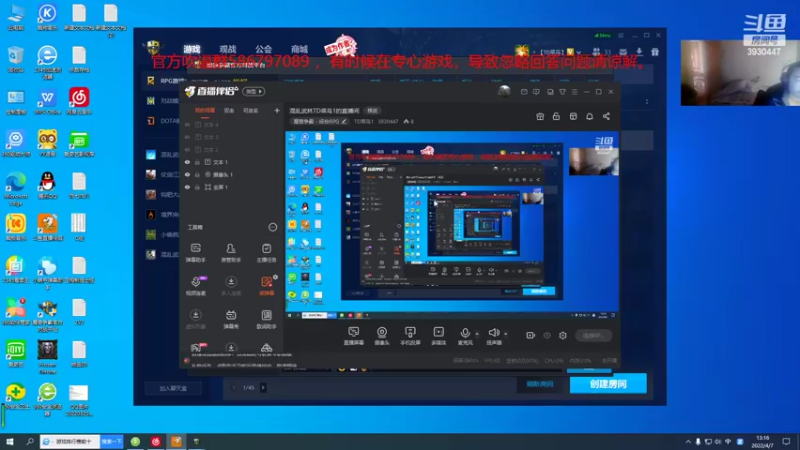800x450 pixels.
Task: Click the gift box icon under title bar
Action: [540, 116]
